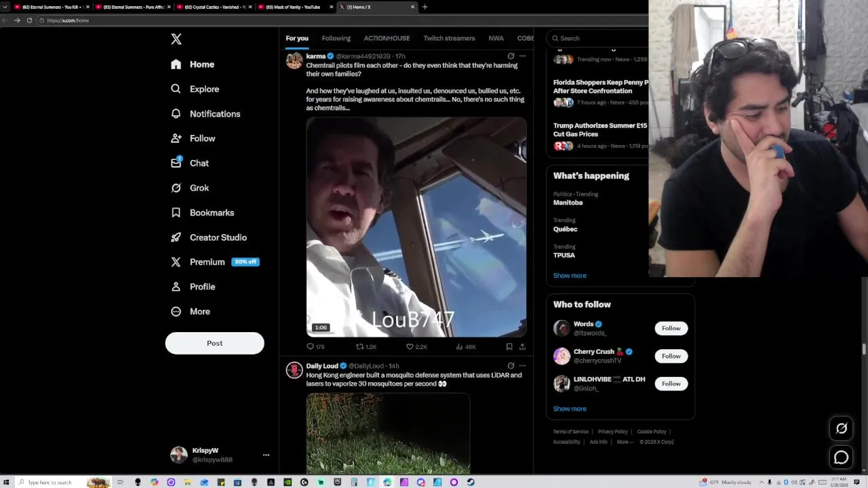Reply to karma's post
This screenshot has width=868, height=488.
(x=315, y=346)
